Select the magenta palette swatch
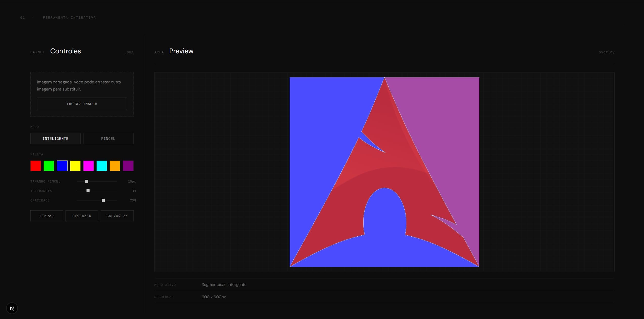 [89, 166]
